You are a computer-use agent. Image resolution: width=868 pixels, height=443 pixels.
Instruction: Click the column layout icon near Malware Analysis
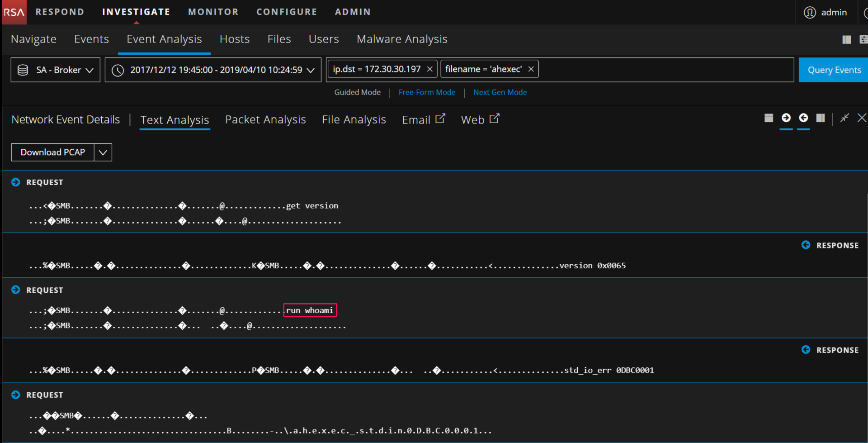coord(847,40)
